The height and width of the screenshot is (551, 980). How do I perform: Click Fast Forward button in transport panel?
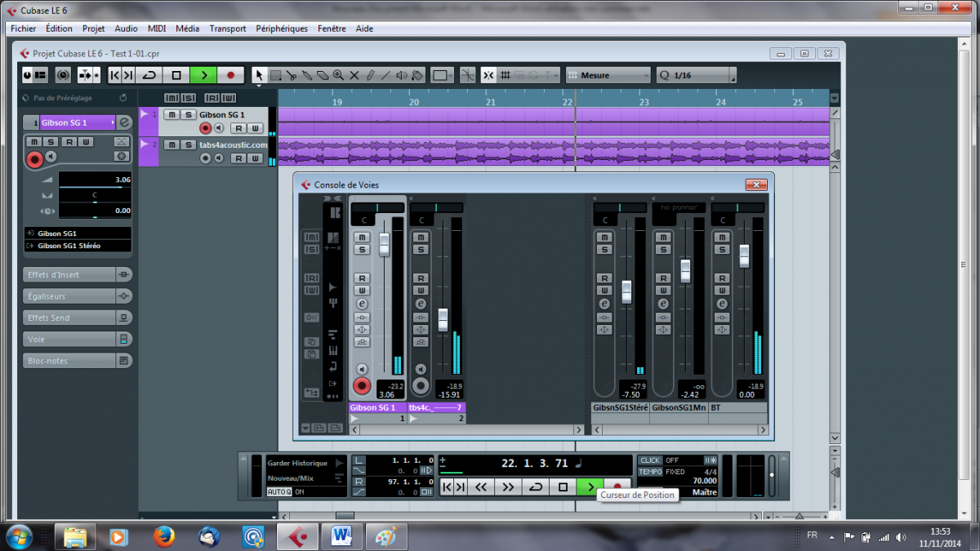coord(508,487)
